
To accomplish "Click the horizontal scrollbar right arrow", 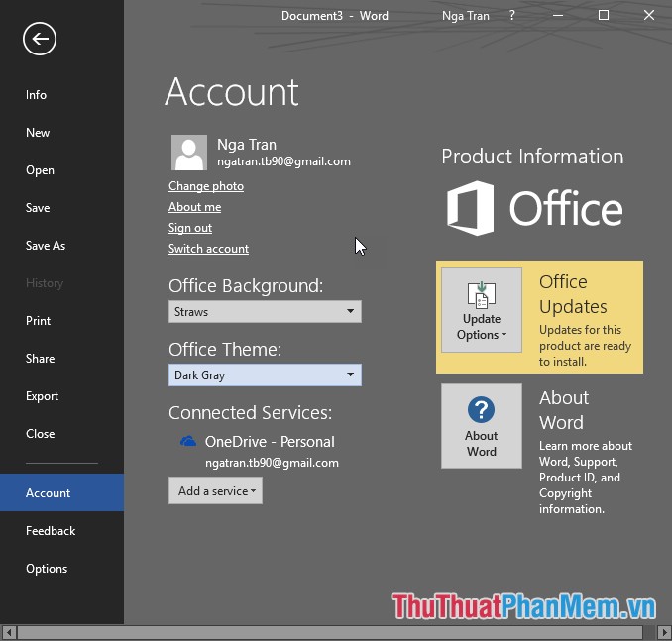I will (x=664, y=632).
